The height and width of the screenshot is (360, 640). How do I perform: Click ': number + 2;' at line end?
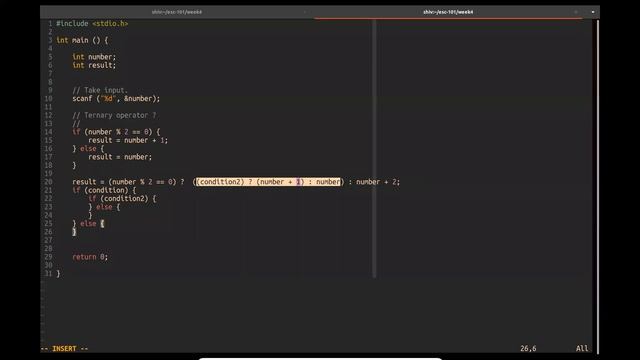[x=374, y=182]
